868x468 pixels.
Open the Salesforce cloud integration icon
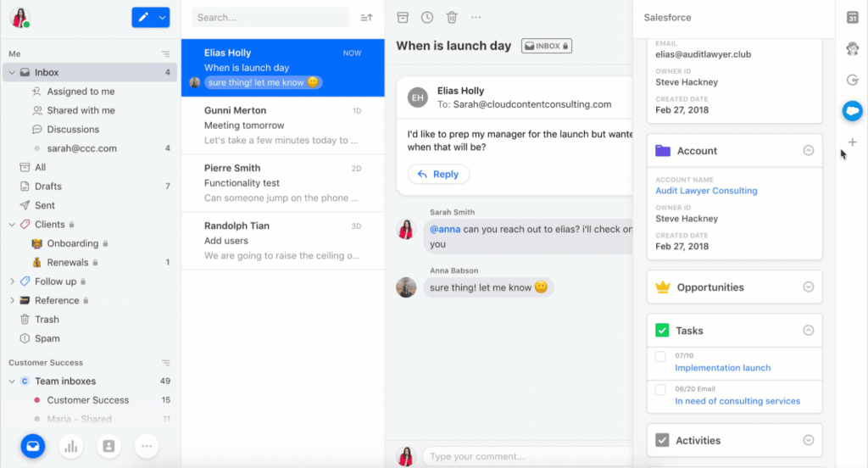click(853, 111)
